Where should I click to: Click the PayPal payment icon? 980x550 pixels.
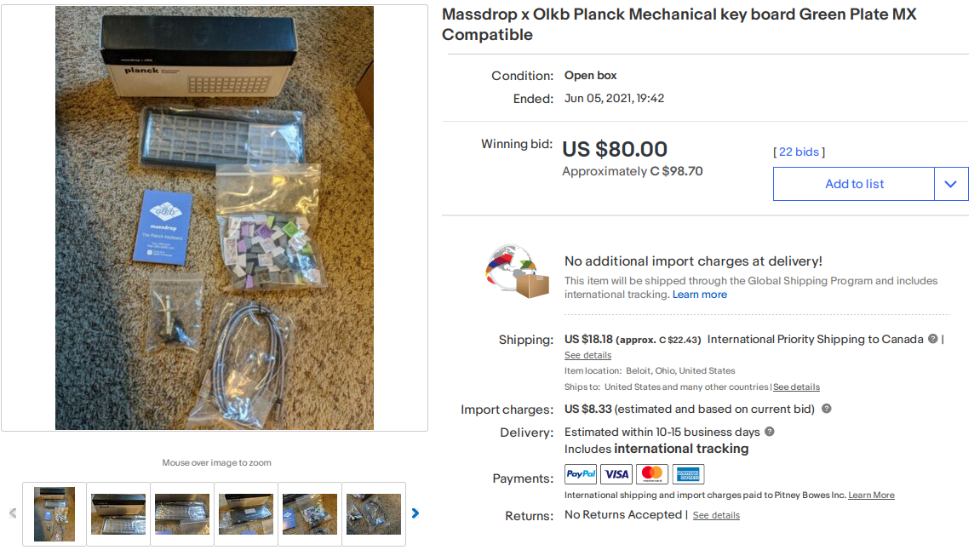click(x=580, y=474)
